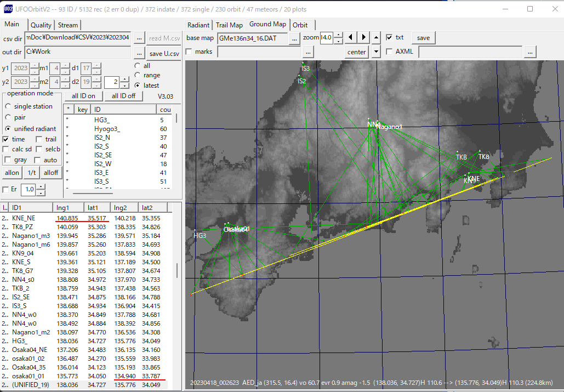The width and height of the screenshot is (564, 392).
Task: Click the save U.csv button
Action: click(x=164, y=54)
